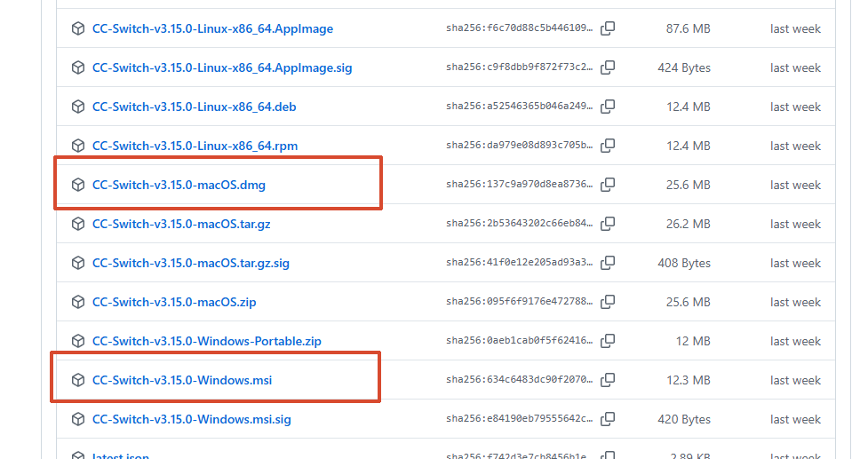Screen dimensions: 868x459
Task: Download CC-Switch-v3.15.0-macOS.tar.gz
Action: 181,224
